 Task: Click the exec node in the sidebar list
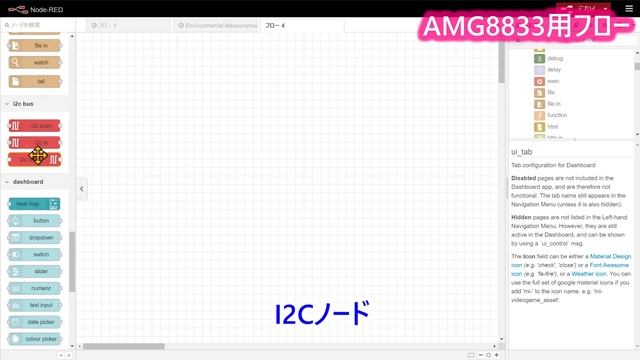coord(547,81)
